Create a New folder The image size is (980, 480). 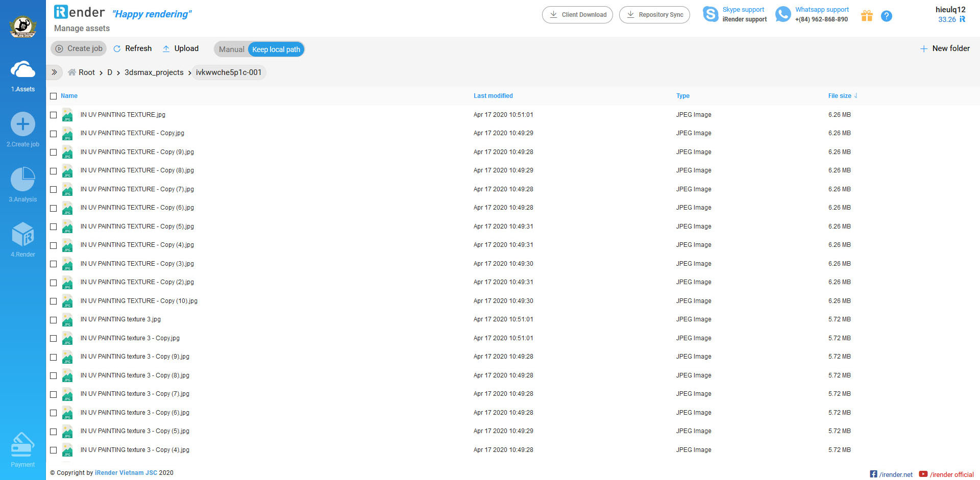[945, 48]
